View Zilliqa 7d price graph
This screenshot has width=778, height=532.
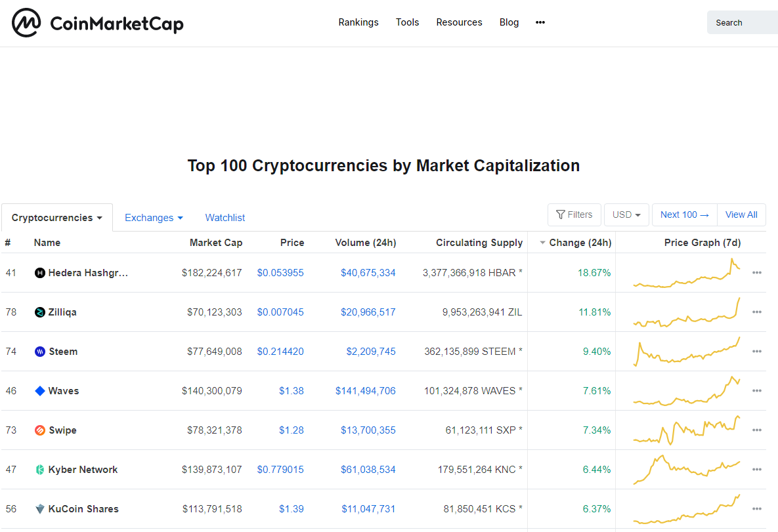[687, 312]
